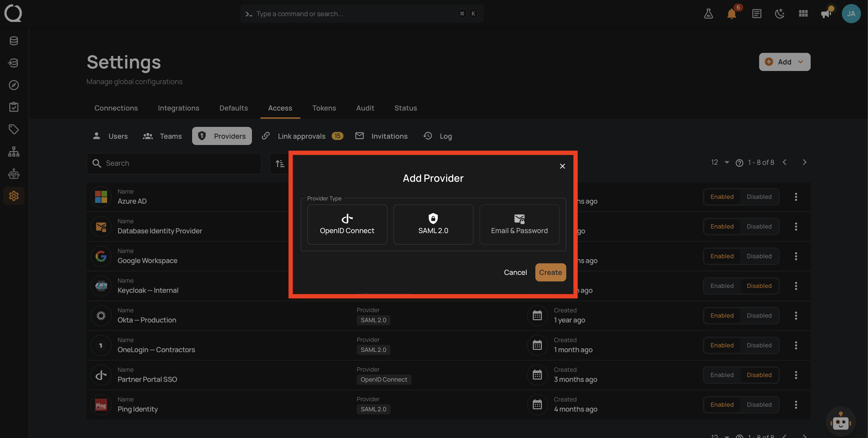Viewport: 868px width, 438px height.
Task: Open the settings gear icon in the sidebar
Action: [14, 196]
